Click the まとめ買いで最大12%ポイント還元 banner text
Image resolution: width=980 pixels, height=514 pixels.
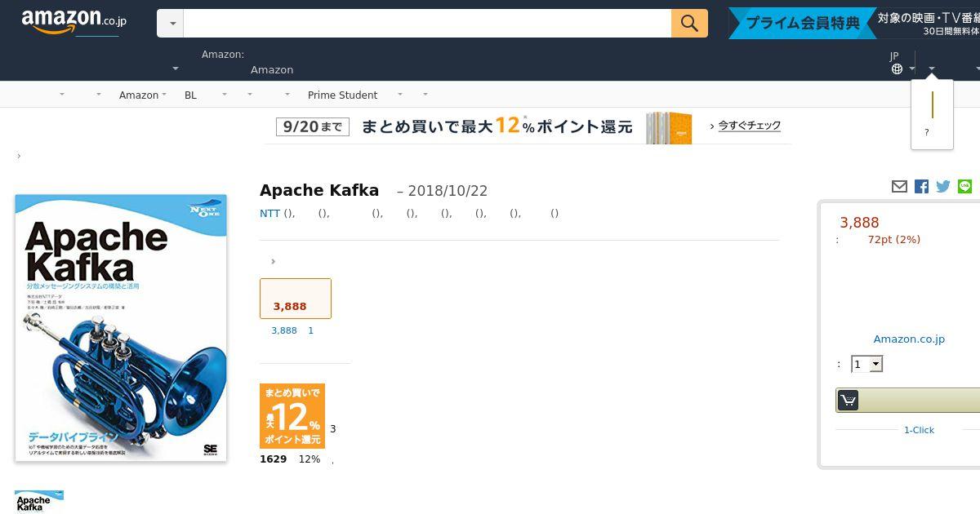497,126
